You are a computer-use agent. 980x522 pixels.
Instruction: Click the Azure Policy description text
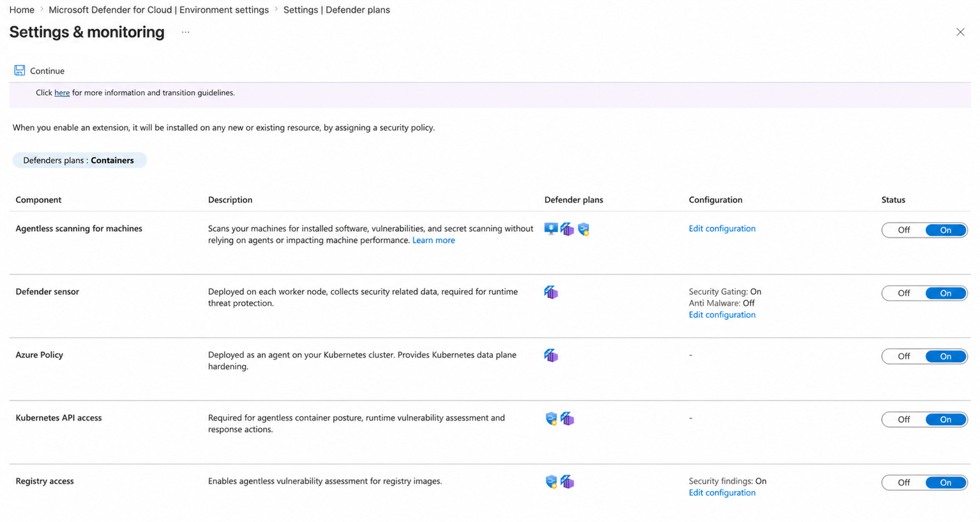(x=362, y=361)
